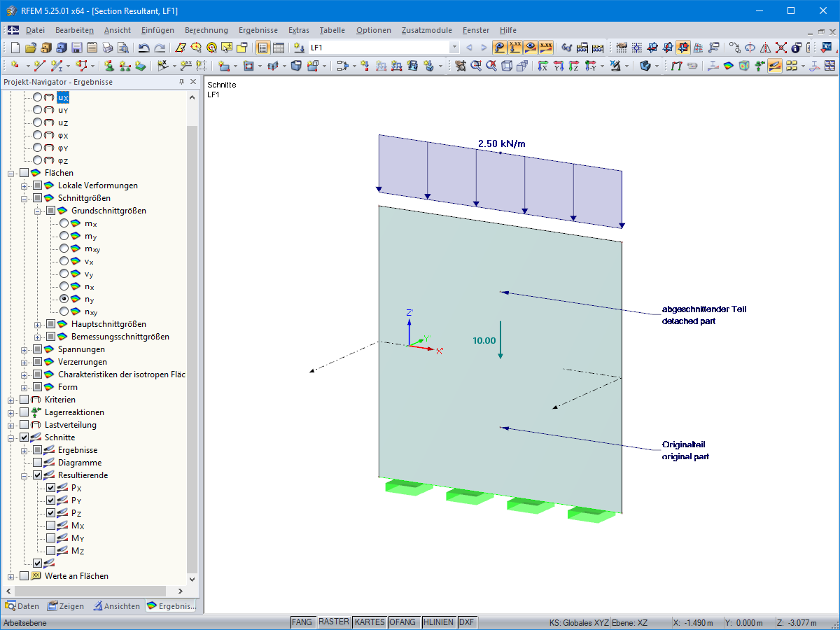Expand the Bemessungsschnittgrößen node
The width and height of the screenshot is (840, 630).
[x=38, y=337]
